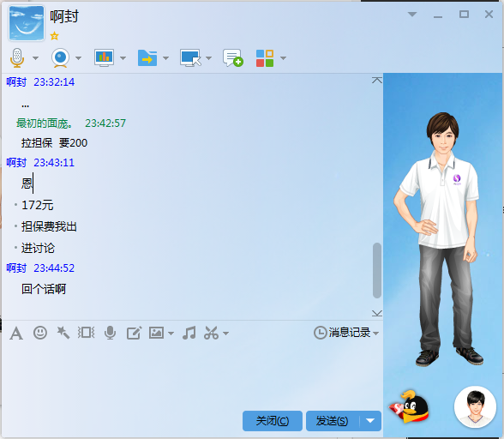The width and height of the screenshot is (504, 439).
Task: Open the colorful apps grid icon
Action: coord(265,58)
